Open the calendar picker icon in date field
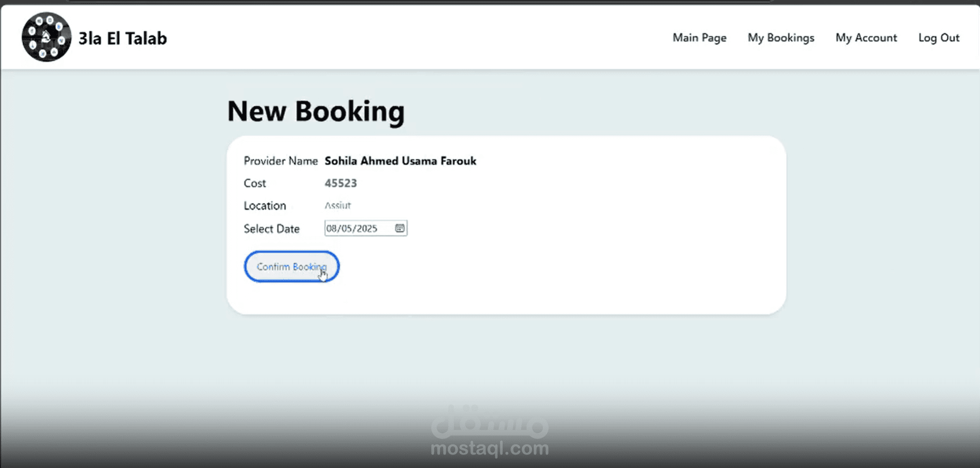 click(x=400, y=228)
